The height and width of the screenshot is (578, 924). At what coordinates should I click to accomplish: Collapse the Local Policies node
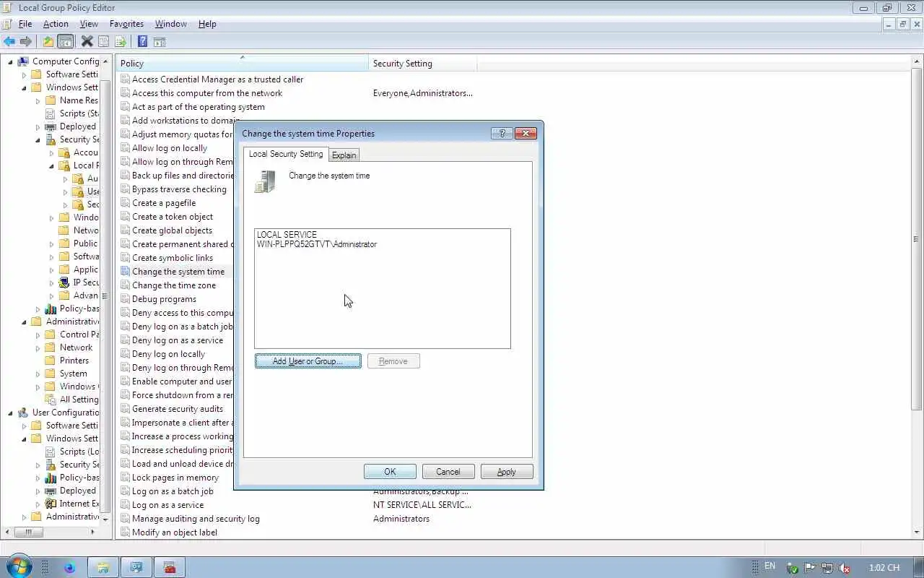(51, 165)
